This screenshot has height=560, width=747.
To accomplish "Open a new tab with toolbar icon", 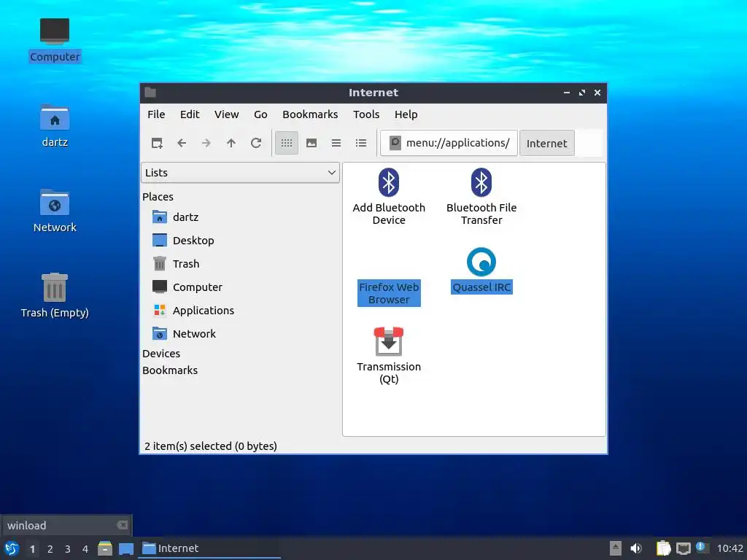I will [157, 143].
